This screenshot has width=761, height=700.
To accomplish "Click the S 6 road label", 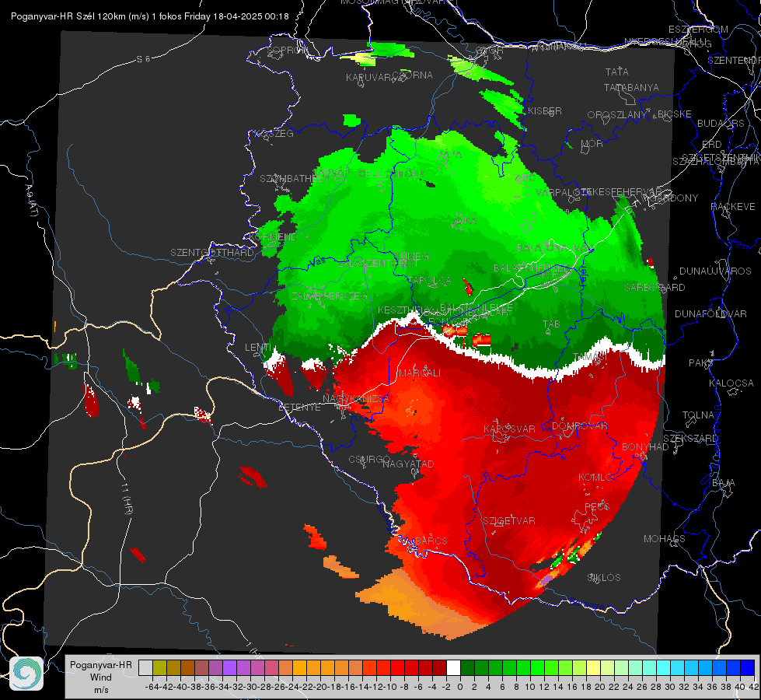I will click(x=143, y=59).
